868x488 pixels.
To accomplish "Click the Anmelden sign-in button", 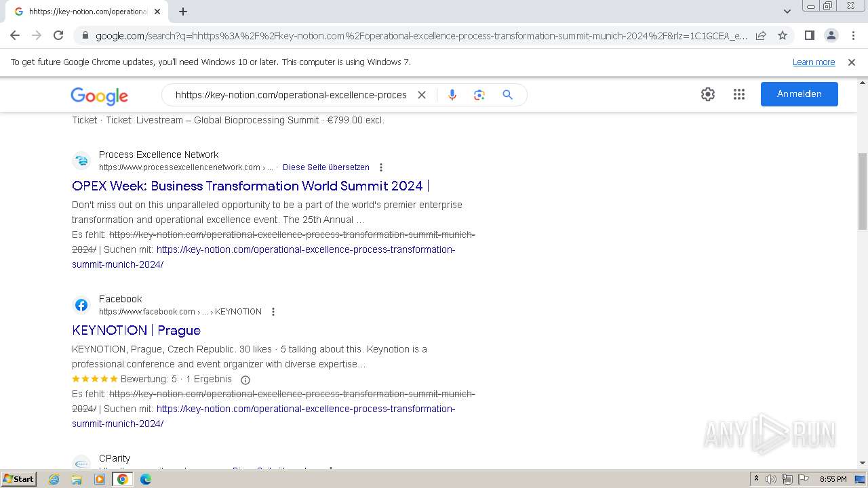I will (799, 94).
